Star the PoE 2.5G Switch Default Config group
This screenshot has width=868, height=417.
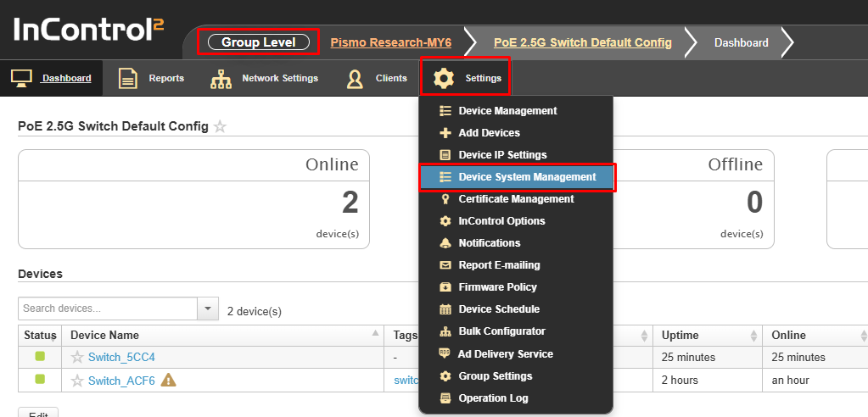tap(220, 126)
